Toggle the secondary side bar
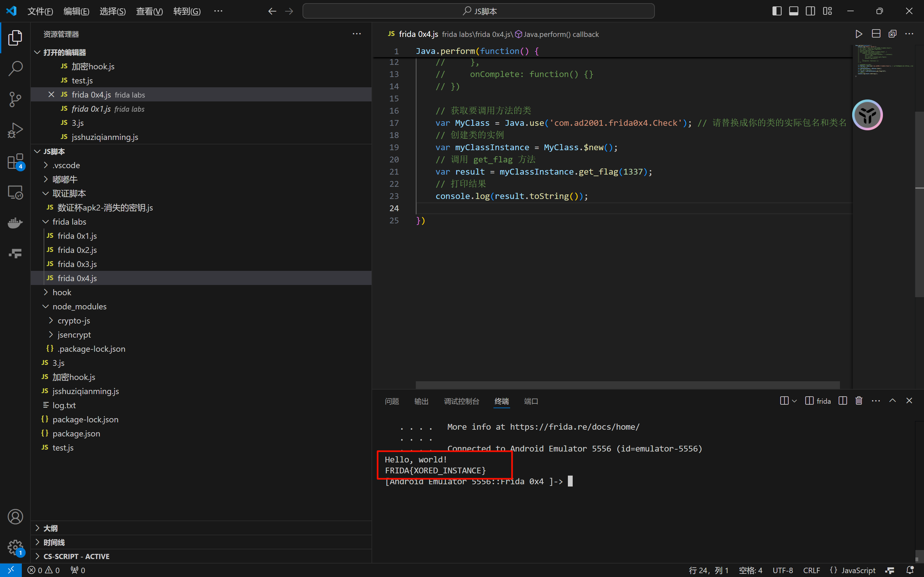This screenshot has width=924, height=577. coord(810,11)
